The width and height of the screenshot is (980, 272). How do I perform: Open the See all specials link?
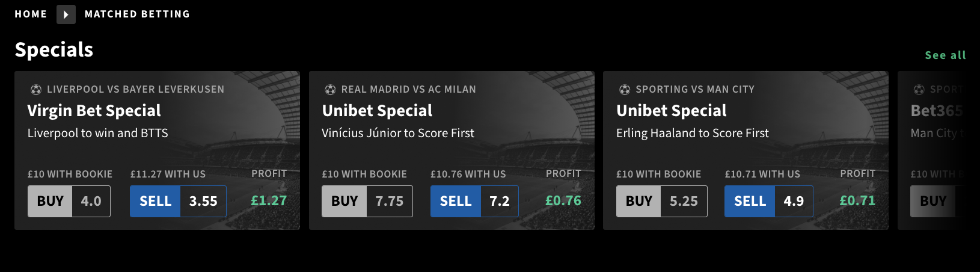tap(945, 55)
